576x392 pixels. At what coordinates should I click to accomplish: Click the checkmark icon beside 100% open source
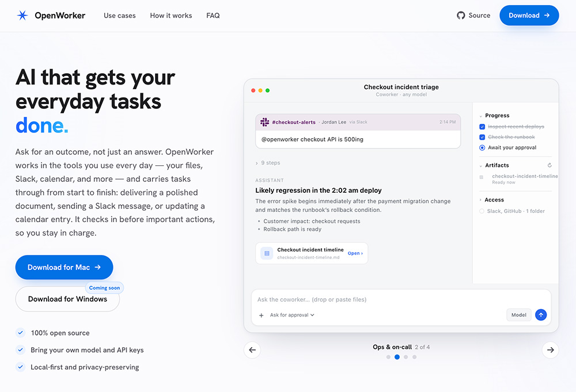coord(21,333)
